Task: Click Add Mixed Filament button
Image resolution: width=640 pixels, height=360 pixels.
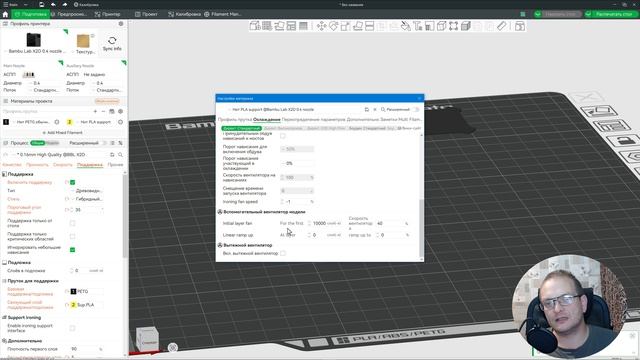Action: [62, 133]
